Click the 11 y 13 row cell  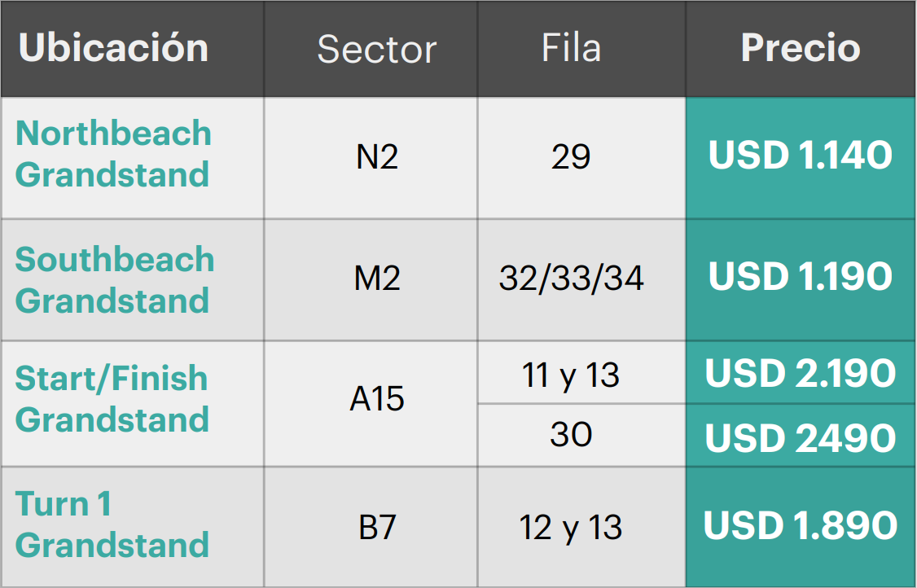click(582, 373)
